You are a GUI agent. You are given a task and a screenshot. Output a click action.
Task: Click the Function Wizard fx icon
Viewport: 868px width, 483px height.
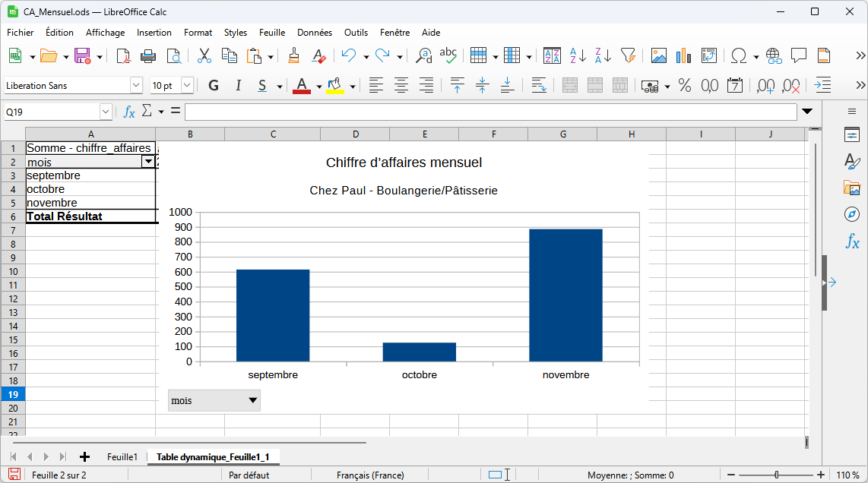[129, 112]
